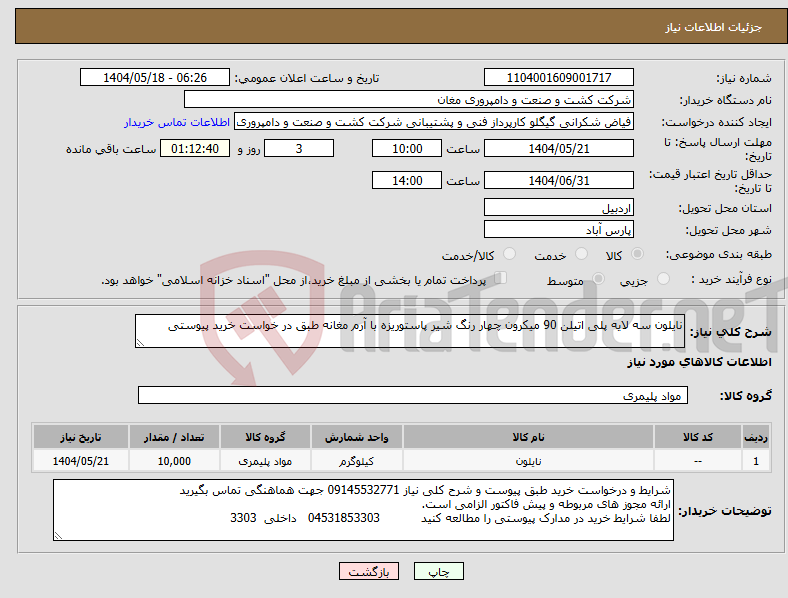Click the announcement date field 1404/05/18 - 06:26
This screenshot has width=788, height=598.
point(155,77)
